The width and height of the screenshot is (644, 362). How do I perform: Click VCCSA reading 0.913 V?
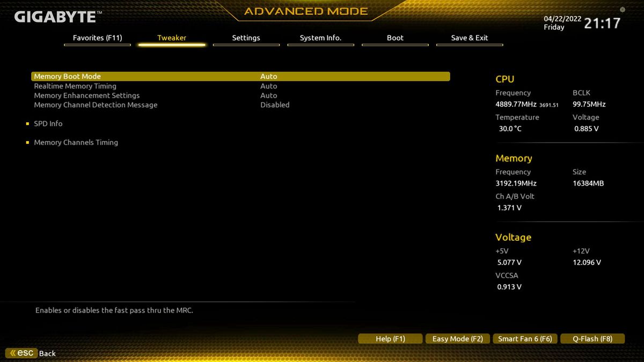click(x=509, y=287)
